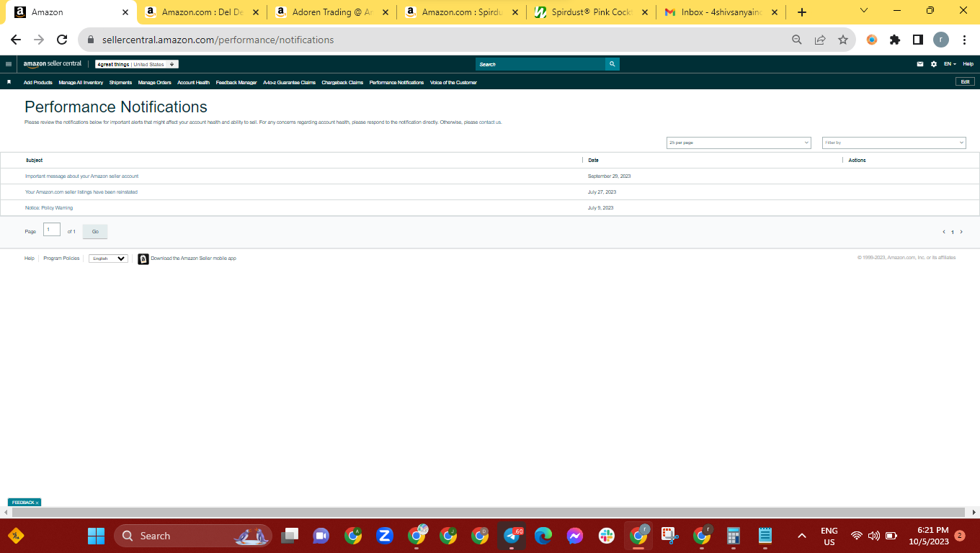
Task: Switch to the 'Adoren Trading' browser tab
Action: [x=331, y=12]
